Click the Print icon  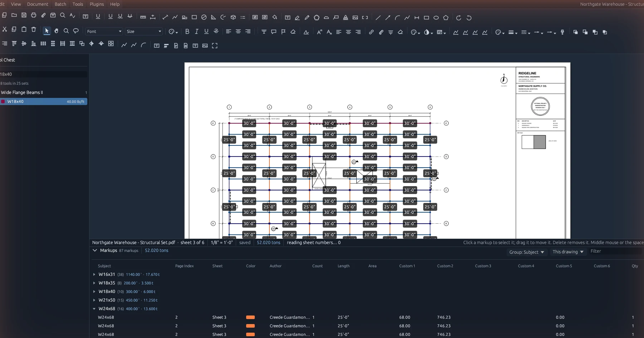coord(34,15)
